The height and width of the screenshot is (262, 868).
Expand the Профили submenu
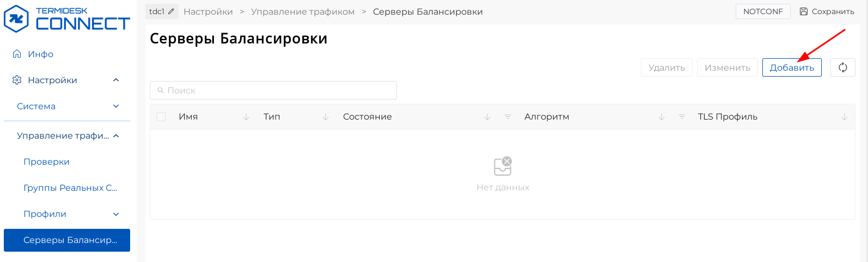point(115,214)
